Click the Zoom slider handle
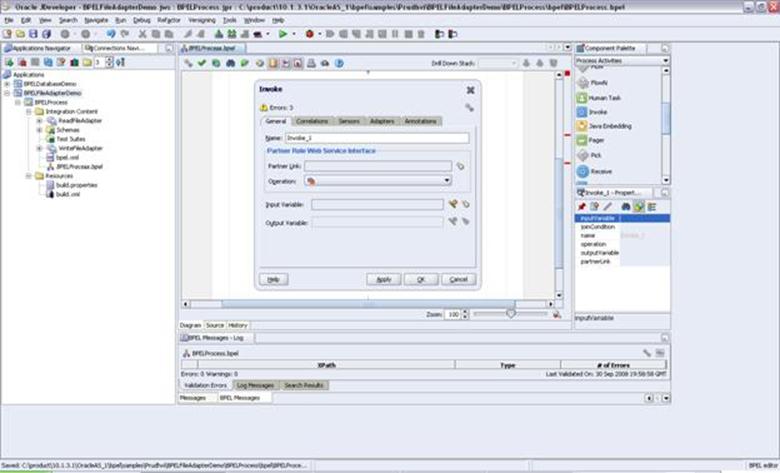 [510, 314]
